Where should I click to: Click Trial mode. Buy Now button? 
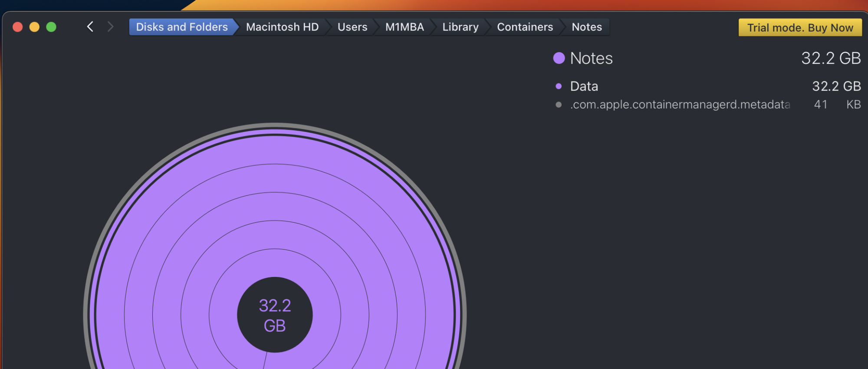coord(800,27)
